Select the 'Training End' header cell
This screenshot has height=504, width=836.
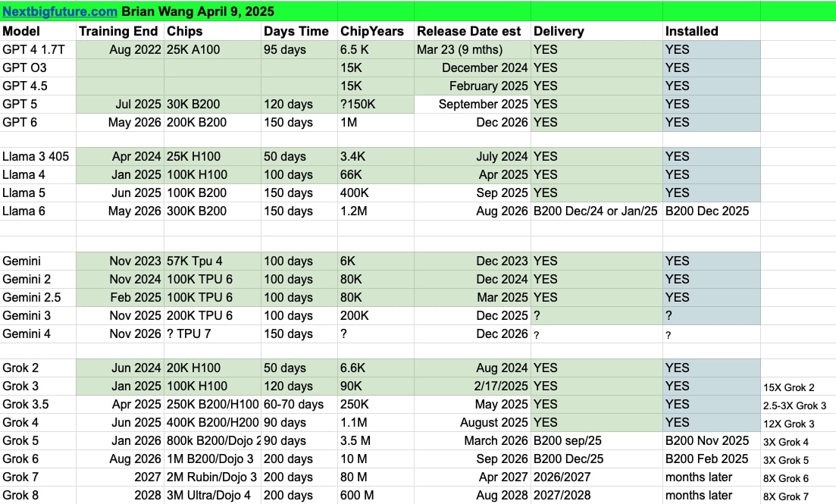coord(120,31)
